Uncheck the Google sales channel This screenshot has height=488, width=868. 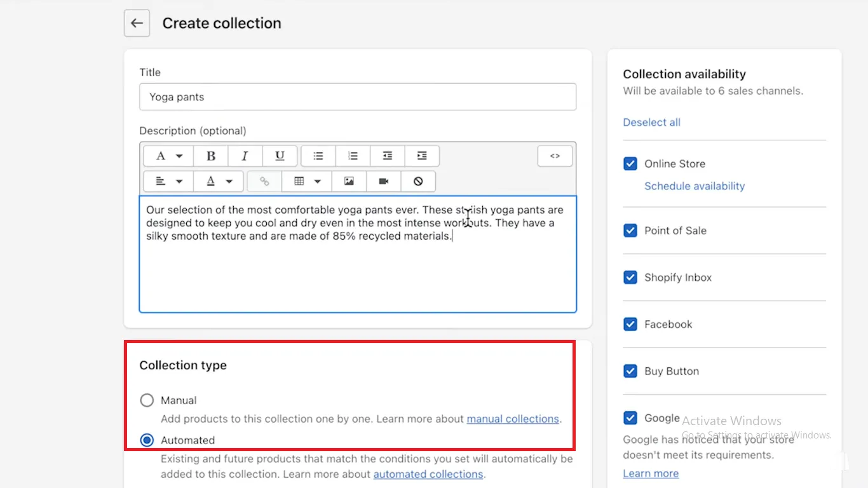tap(630, 418)
